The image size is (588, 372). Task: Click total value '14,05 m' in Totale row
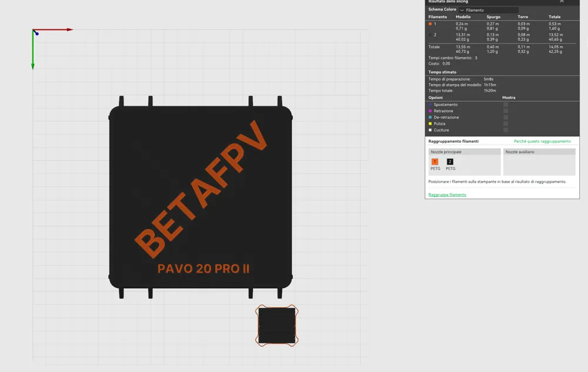(556, 47)
